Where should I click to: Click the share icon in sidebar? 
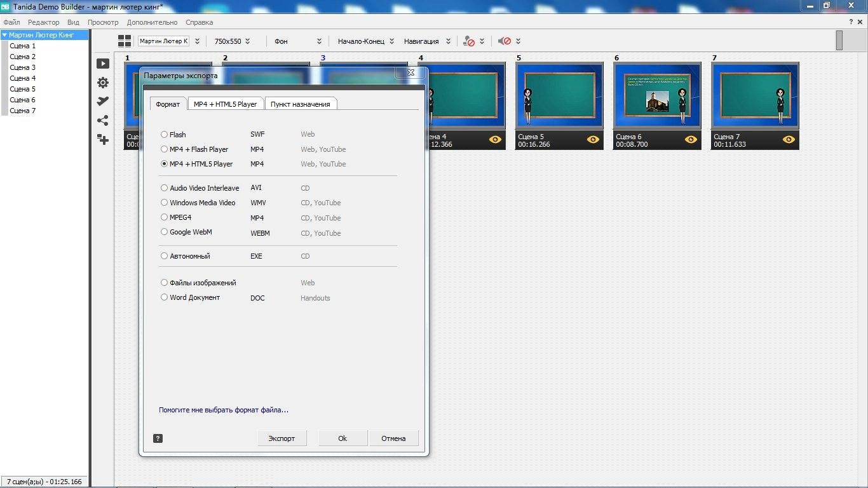coord(102,120)
